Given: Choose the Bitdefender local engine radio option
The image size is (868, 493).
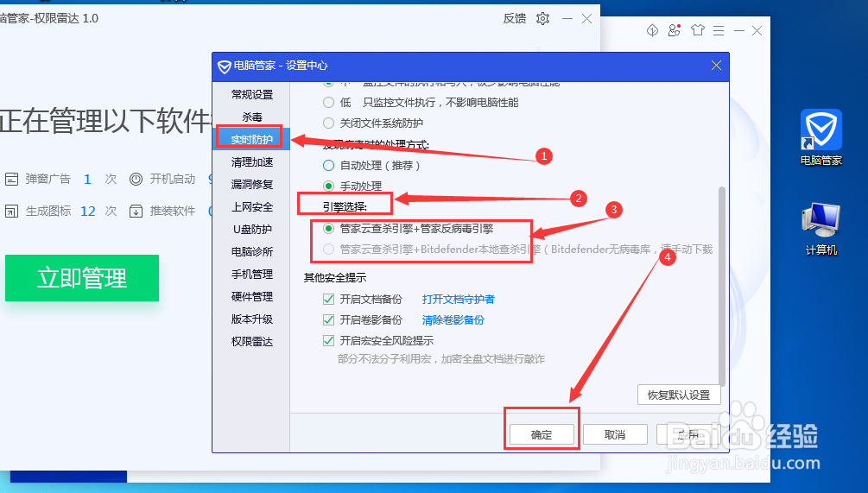Looking at the screenshot, I should tap(328, 250).
